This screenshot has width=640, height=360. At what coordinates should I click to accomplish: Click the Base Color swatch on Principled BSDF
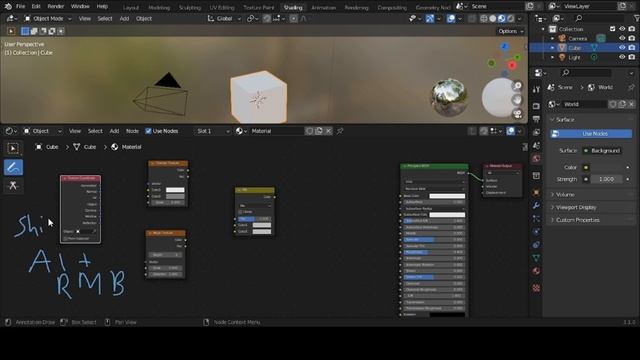(x=447, y=196)
